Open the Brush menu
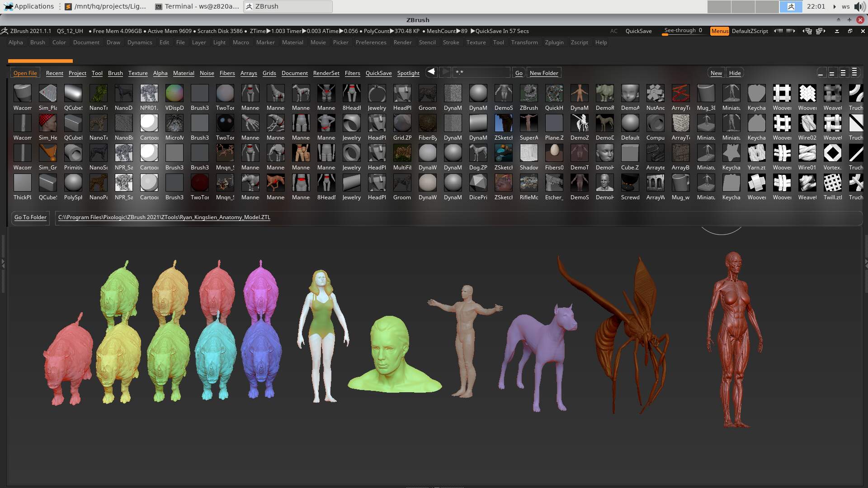The width and height of the screenshot is (868, 488). point(38,42)
